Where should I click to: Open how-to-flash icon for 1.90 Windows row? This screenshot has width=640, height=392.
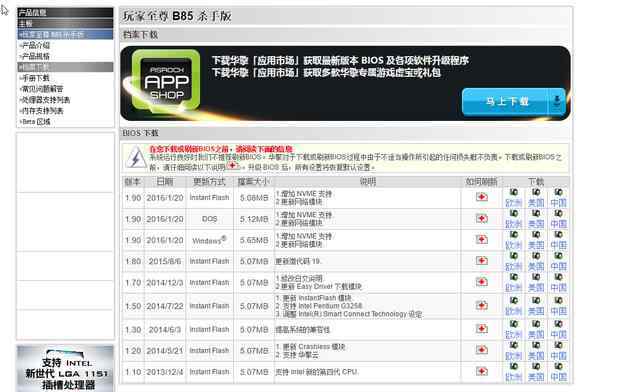tap(482, 240)
